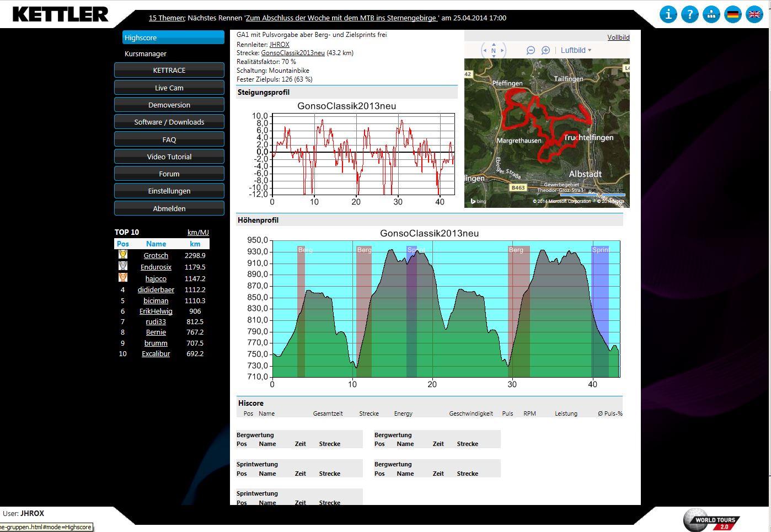The image size is (771, 532).
Task: Toggle the km/MJ ranking link
Action: pyautogui.click(x=198, y=232)
